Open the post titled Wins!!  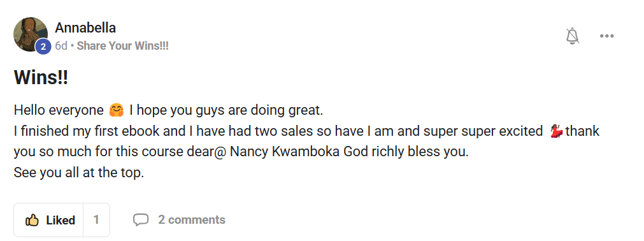pos(41,78)
